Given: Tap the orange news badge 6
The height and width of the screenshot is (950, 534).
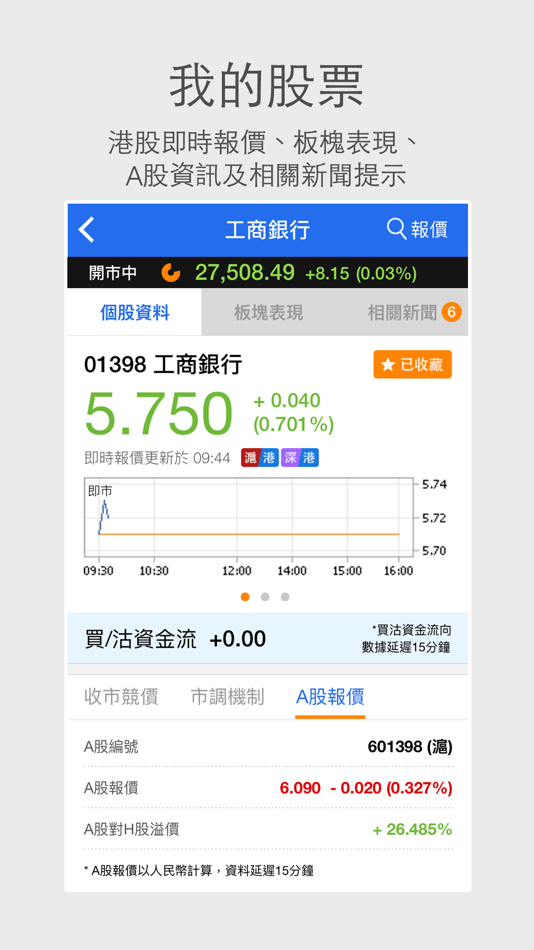Looking at the screenshot, I should click(x=452, y=313).
